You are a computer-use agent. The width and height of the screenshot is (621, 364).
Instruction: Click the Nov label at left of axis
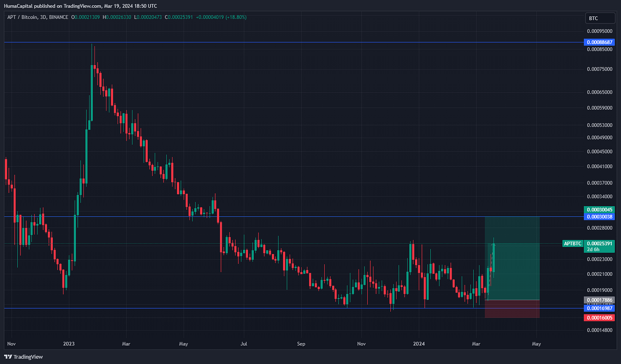12,344
